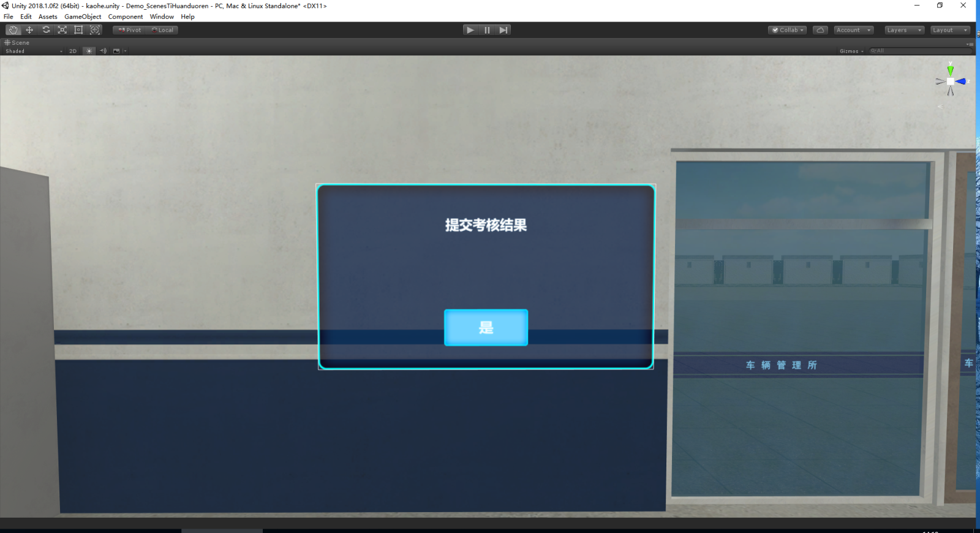Toggle Pivot/Center handle position

130,30
